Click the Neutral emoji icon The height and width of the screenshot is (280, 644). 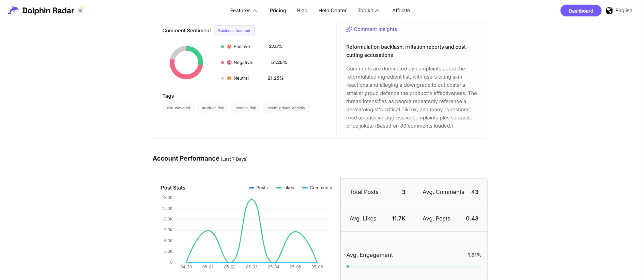(x=229, y=78)
